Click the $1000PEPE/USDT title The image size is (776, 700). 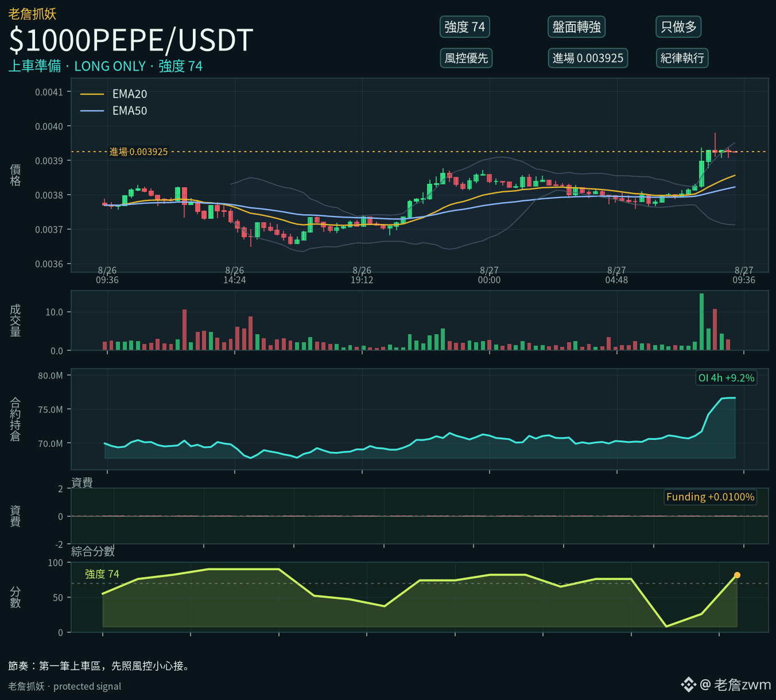131,40
